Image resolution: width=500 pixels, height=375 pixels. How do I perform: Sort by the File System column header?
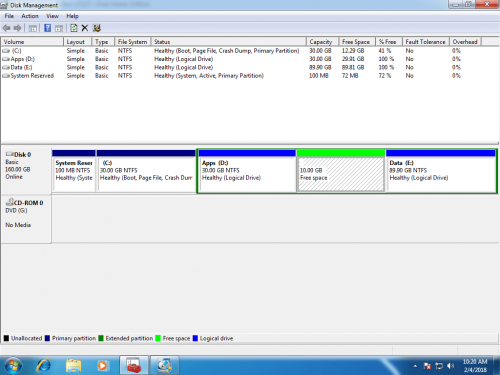pyautogui.click(x=133, y=42)
